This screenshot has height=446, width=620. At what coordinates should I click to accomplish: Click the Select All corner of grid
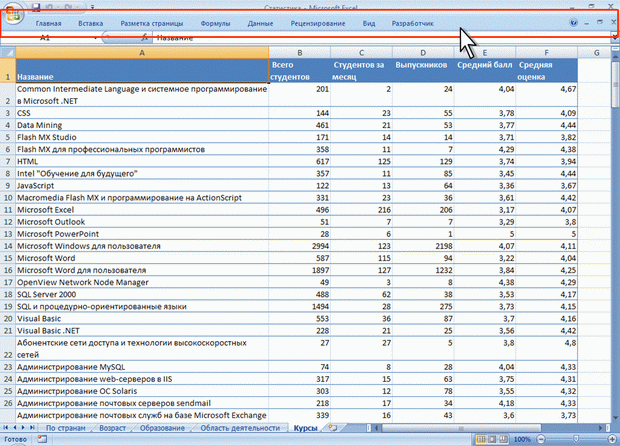coord(8,53)
